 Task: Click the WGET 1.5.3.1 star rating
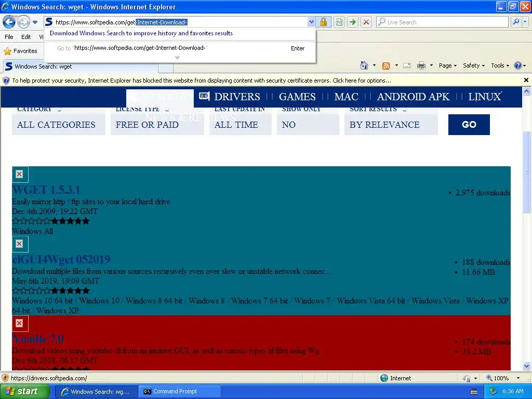click(51, 221)
